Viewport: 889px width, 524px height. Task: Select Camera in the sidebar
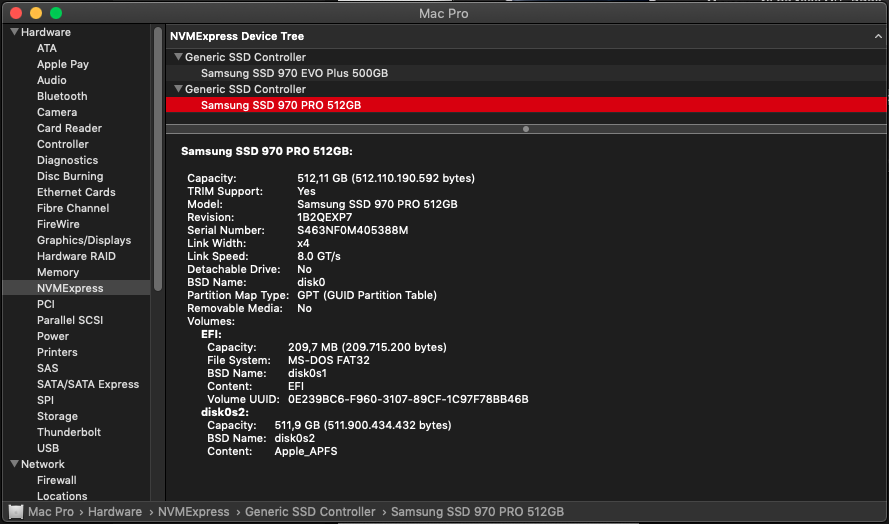(57, 112)
